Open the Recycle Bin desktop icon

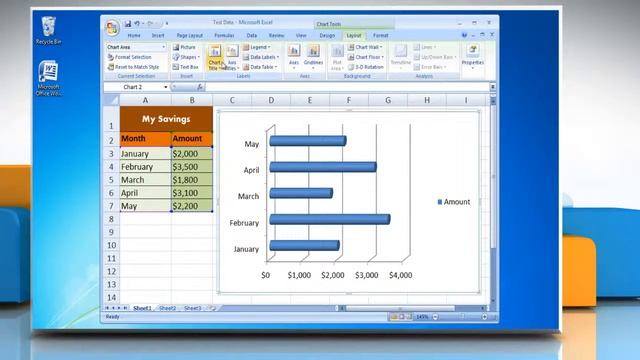point(48,31)
